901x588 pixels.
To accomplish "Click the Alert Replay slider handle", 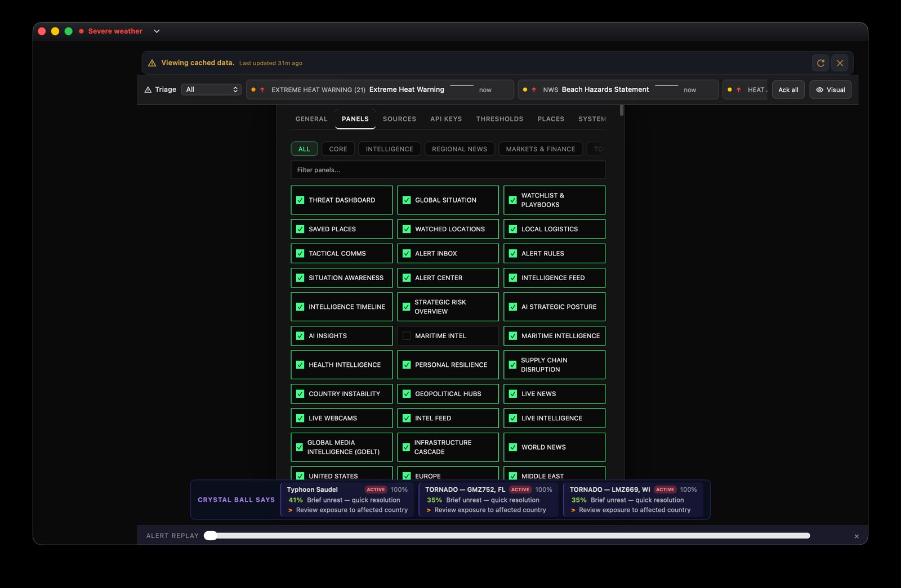I will click(x=211, y=536).
